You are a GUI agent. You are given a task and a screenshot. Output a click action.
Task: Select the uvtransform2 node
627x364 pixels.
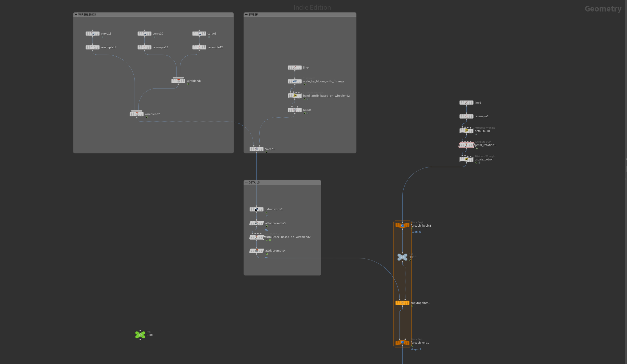pos(257,209)
